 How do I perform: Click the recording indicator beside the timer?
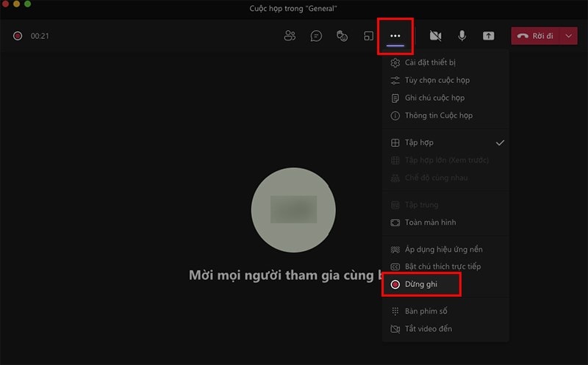point(18,36)
